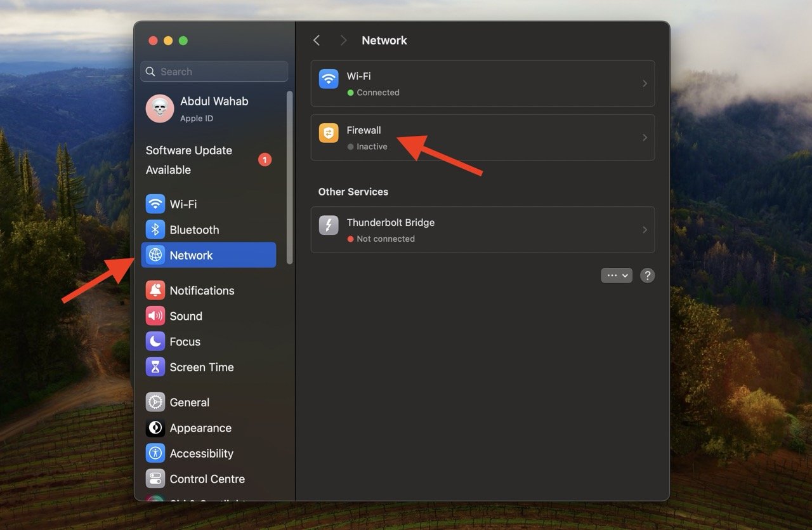Screen dimensions: 812x530
Task: Open Sound settings in sidebar
Action: tap(185, 316)
